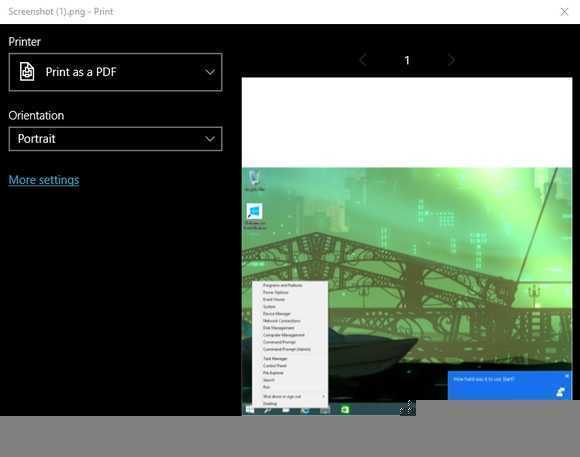Open the More settings link

pos(44,180)
